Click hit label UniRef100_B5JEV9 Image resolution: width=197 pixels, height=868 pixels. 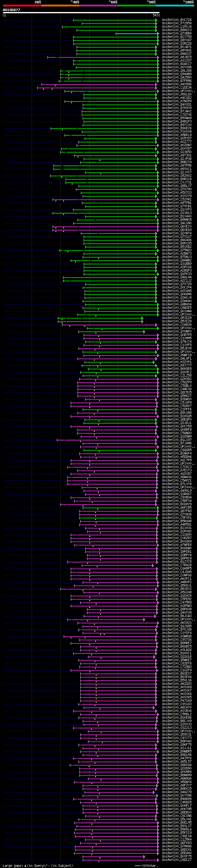tap(177, 349)
